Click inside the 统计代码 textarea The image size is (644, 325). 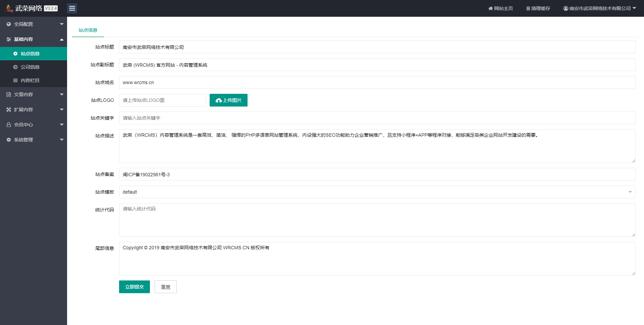(377, 220)
